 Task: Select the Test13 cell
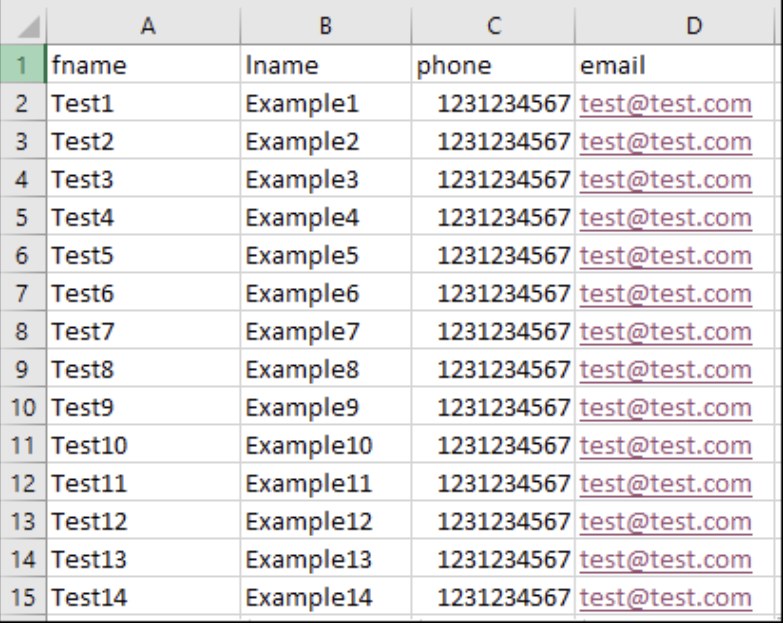(x=144, y=559)
